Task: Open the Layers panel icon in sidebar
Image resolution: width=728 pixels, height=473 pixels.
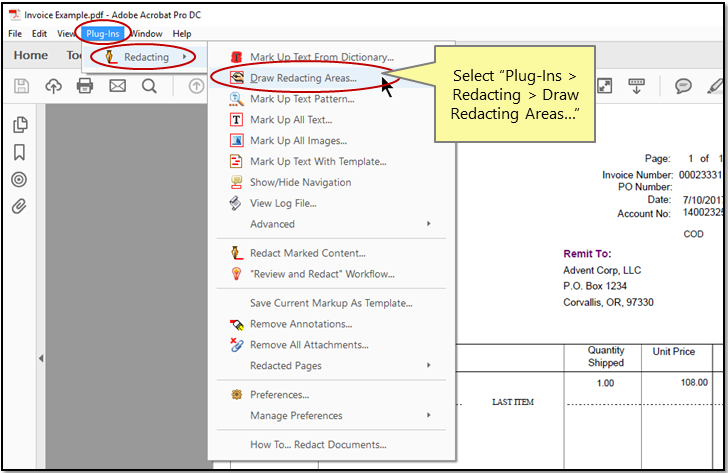Action: (19, 180)
